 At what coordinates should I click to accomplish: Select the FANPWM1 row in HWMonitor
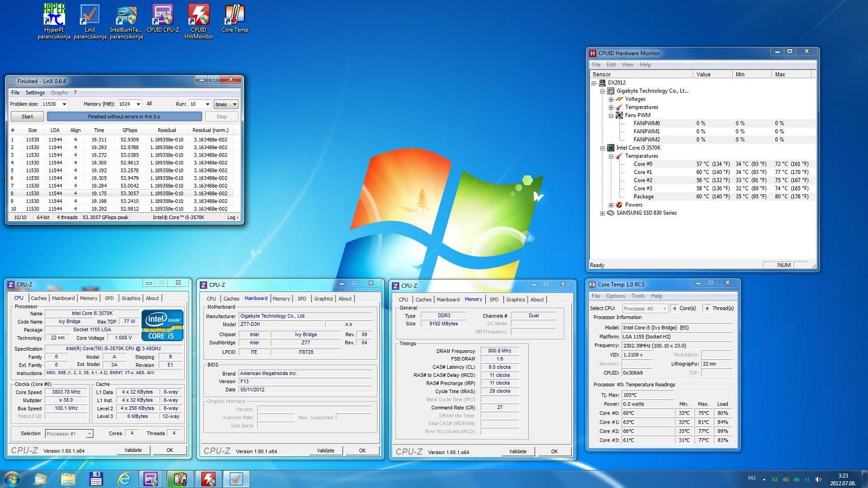tap(703, 131)
